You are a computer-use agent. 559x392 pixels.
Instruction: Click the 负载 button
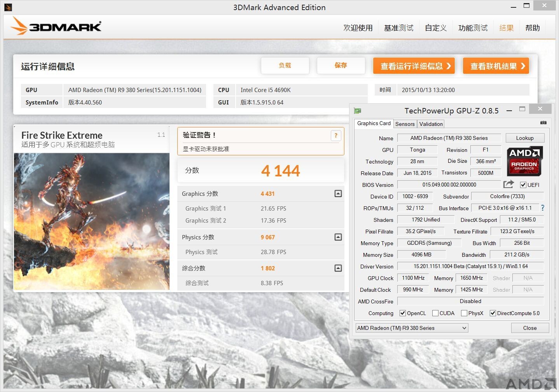(x=285, y=66)
